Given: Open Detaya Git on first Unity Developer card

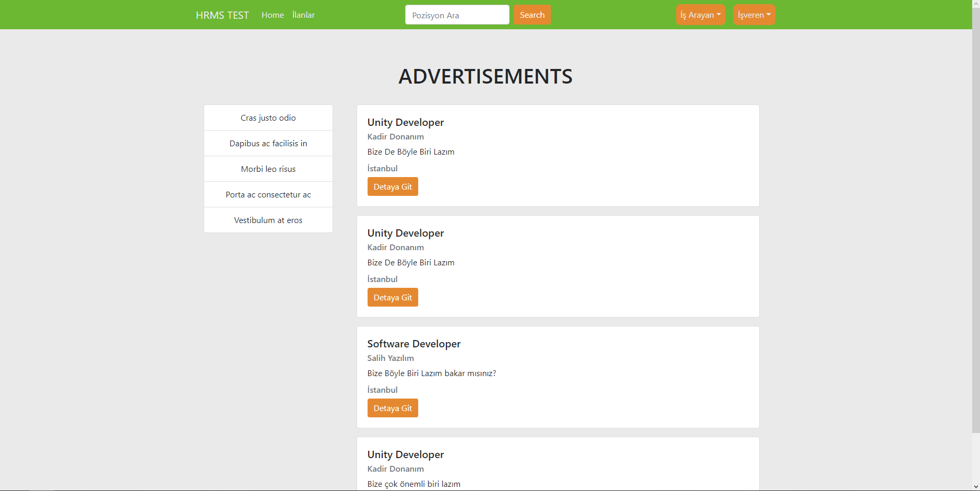Looking at the screenshot, I should tap(393, 187).
